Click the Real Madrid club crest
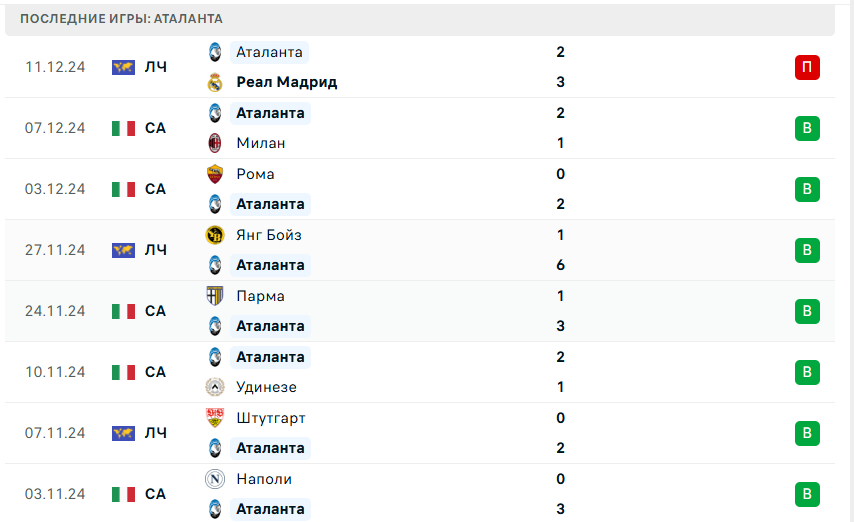 click(214, 82)
